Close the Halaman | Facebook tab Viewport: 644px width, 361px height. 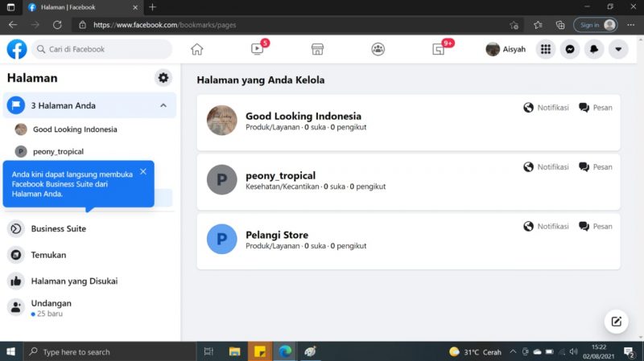pyautogui.click(x=135, y=7)
